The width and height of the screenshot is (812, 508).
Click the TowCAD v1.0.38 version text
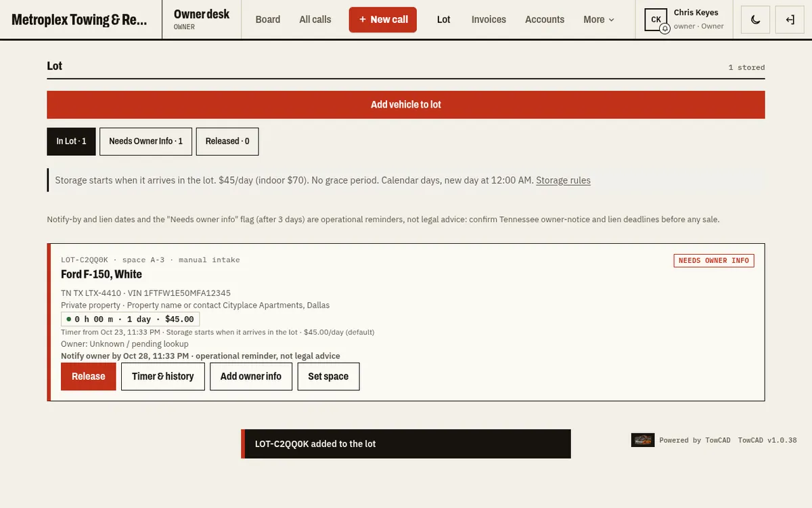pyautogui.click(x=767, y=440)
